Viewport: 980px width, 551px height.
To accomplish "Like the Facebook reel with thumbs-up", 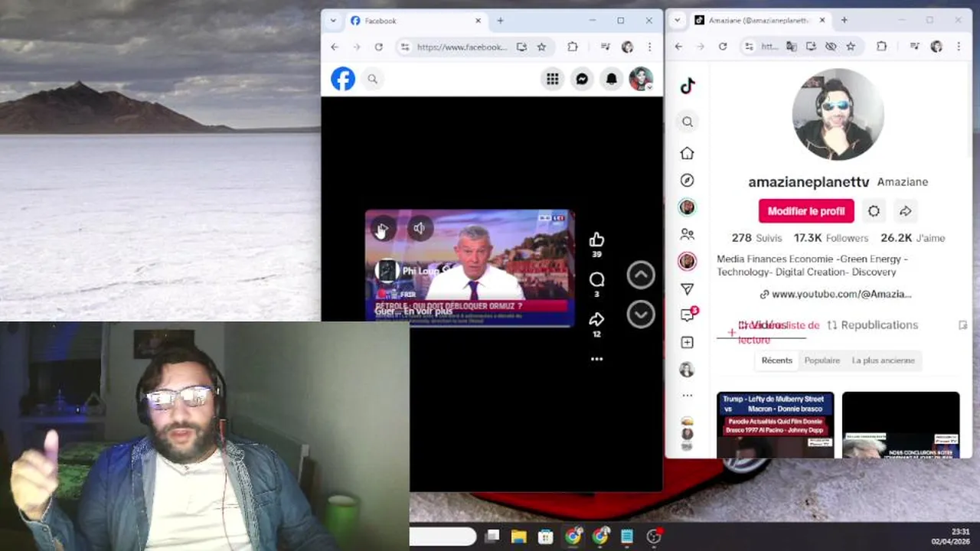I will pyautogui.click(x=596, y=240).
